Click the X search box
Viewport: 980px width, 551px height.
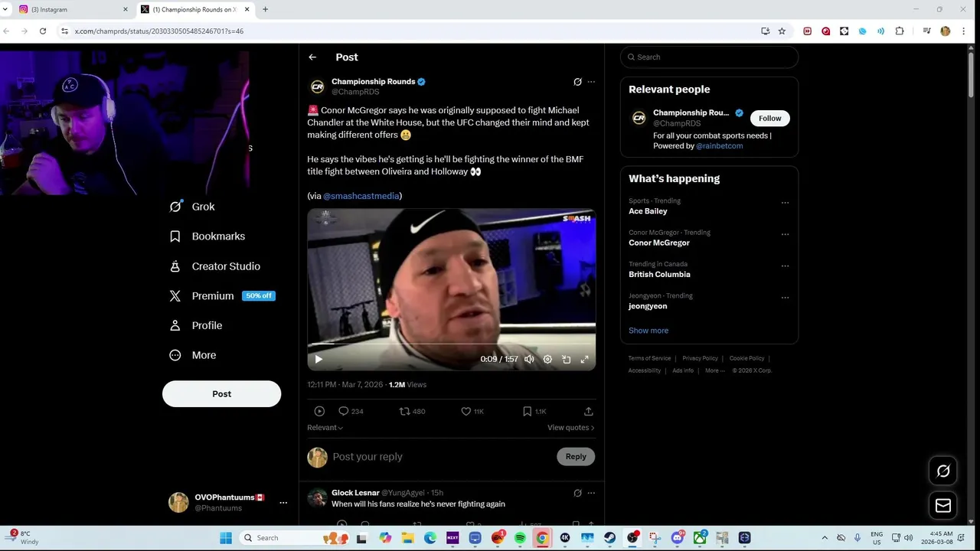(x=709, y=57)
